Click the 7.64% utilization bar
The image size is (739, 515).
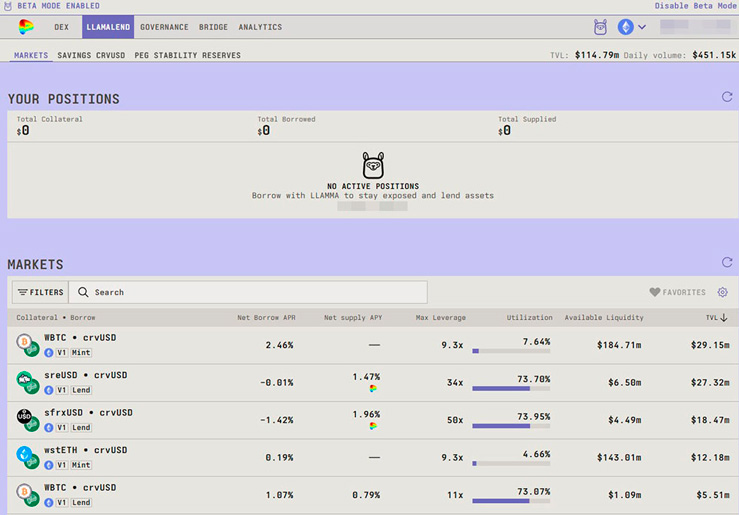[x=511, y=351]
